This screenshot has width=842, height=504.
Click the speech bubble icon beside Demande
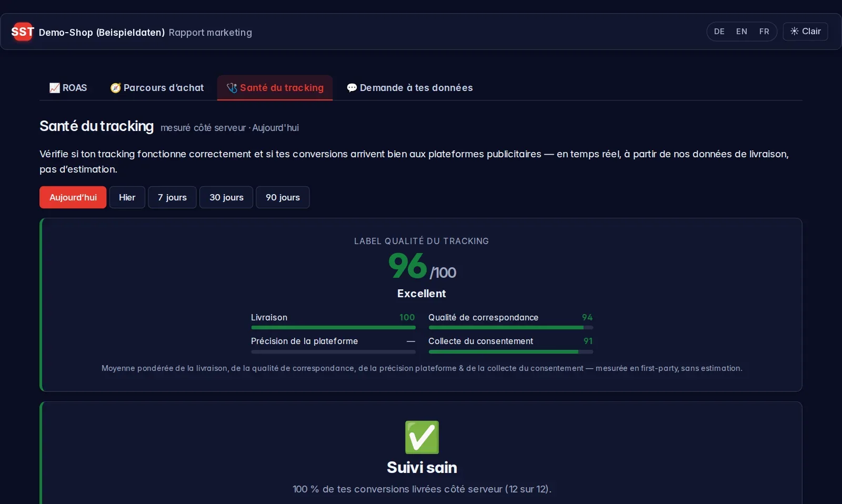click(x=352, y=88)
